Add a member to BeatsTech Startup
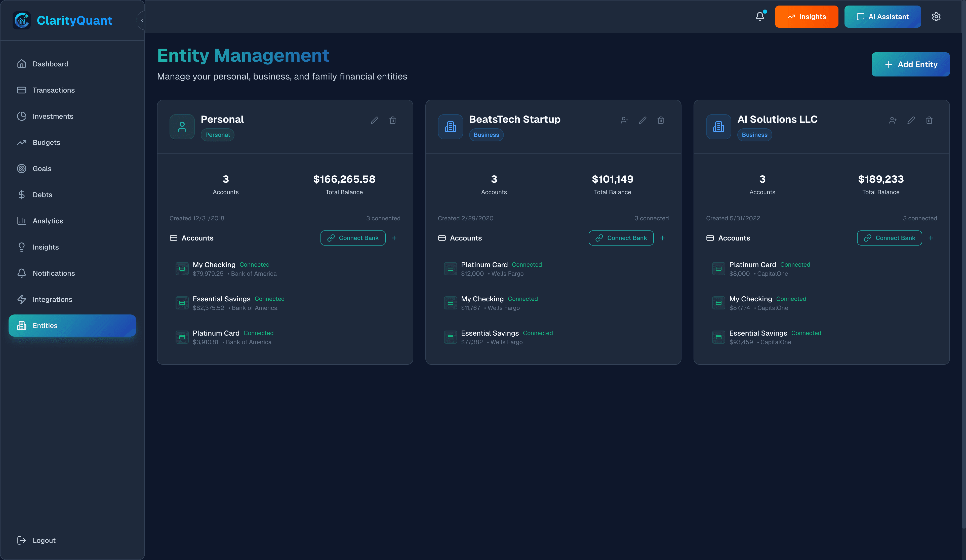This screenshot has height=560, width=966. [x=624, y=120]
